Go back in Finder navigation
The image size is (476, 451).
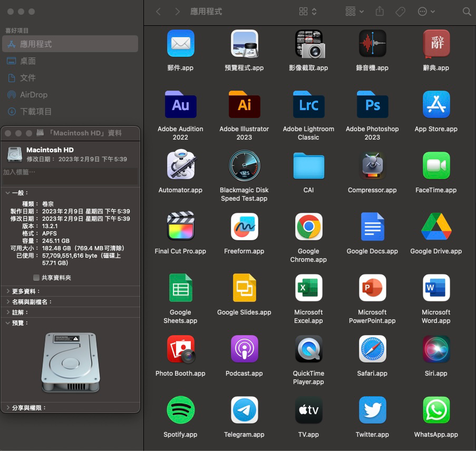pos(158,12)
